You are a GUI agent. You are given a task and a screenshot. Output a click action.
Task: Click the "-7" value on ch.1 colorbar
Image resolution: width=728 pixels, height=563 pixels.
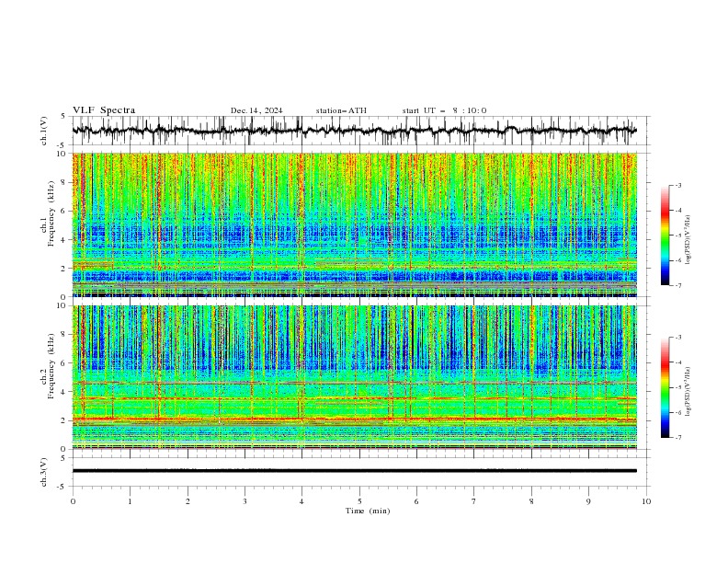[678, 285]
